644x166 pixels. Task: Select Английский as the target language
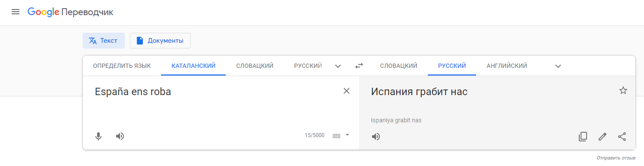507,66
